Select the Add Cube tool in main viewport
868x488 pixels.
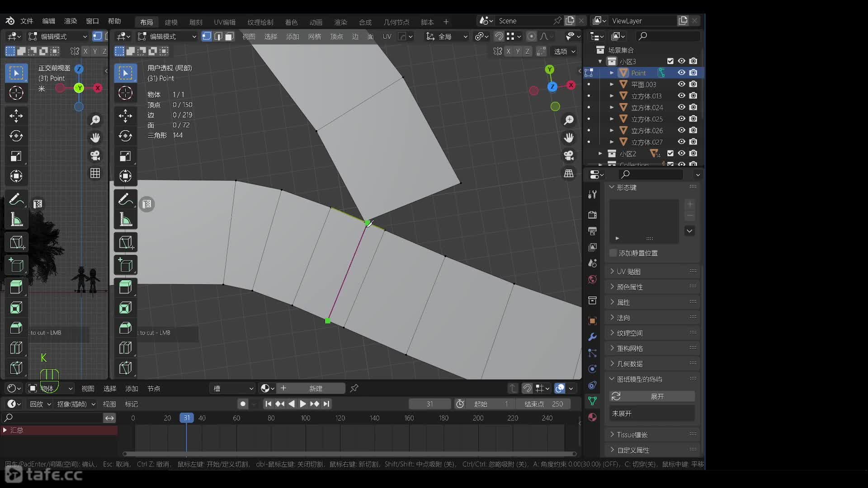[x=125, y=265]
